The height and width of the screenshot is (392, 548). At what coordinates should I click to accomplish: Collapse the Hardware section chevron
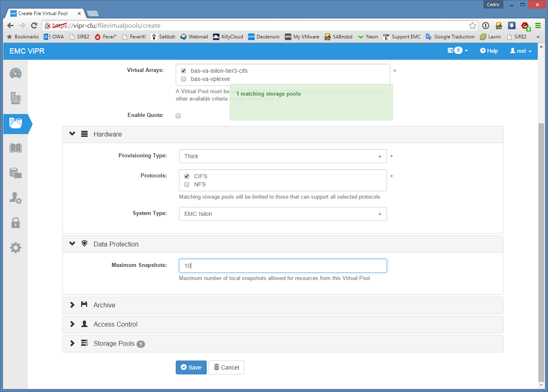coord(72,134)
